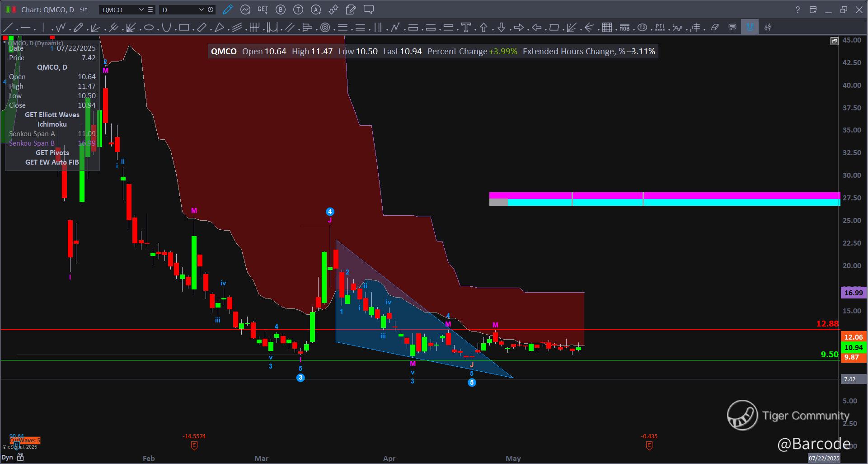Toggle the lock icon next to Dyn
This screenshot has width=868, height=464.
(x=20, y=458)
